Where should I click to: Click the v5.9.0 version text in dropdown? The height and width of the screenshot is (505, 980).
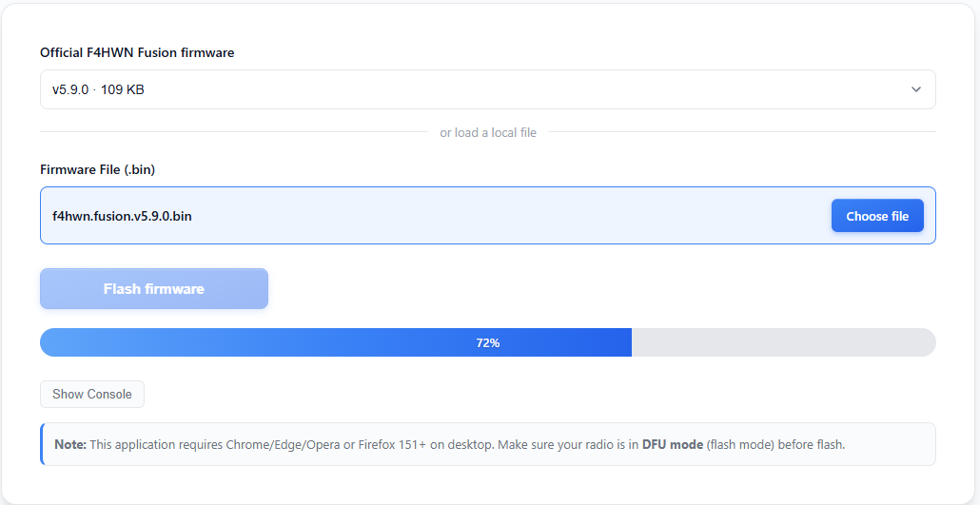click(70, 89)
